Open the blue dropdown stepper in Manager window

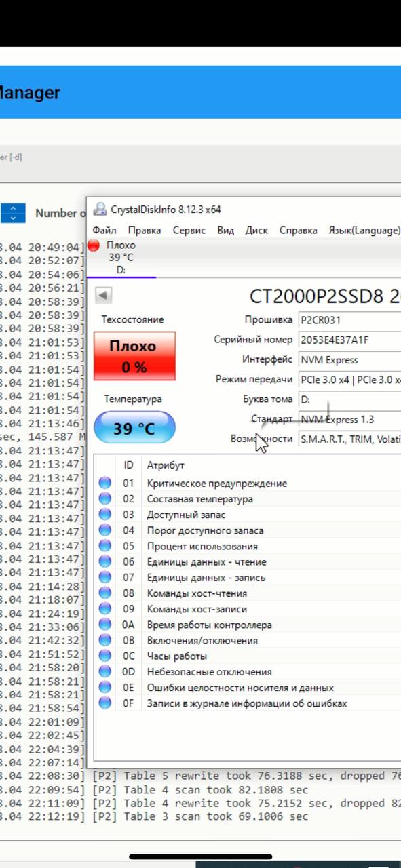pyautogui.click(x=12, y=213)
